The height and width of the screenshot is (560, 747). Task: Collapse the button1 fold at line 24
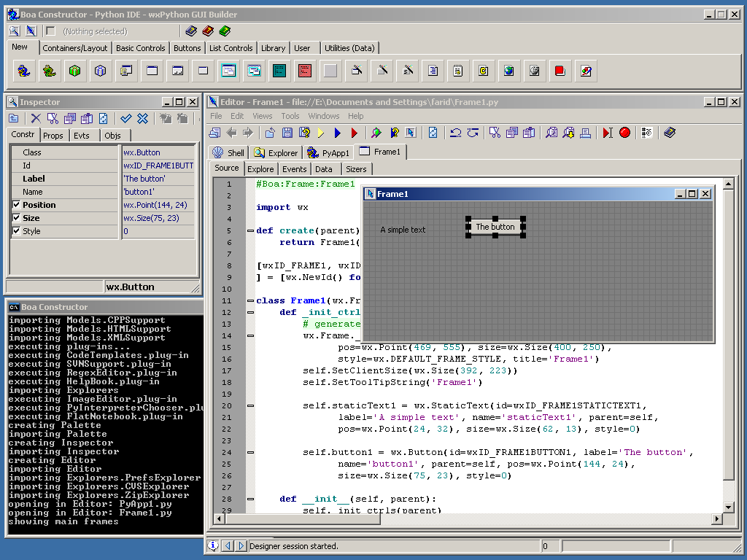coord(251,452)
